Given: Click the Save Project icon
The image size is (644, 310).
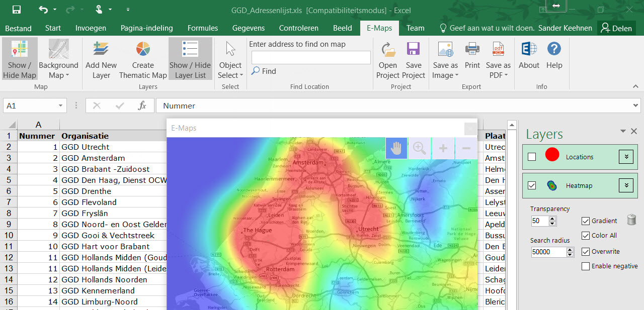Looking at the screenshot, I should click(414, 58).
